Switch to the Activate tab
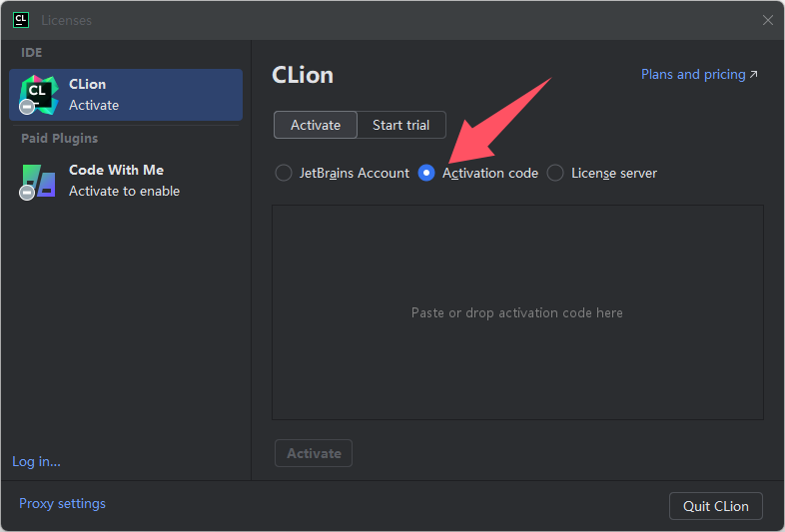The height and width of the screenshot is (532, 785). pyautogui.click(x=316, y=125)
